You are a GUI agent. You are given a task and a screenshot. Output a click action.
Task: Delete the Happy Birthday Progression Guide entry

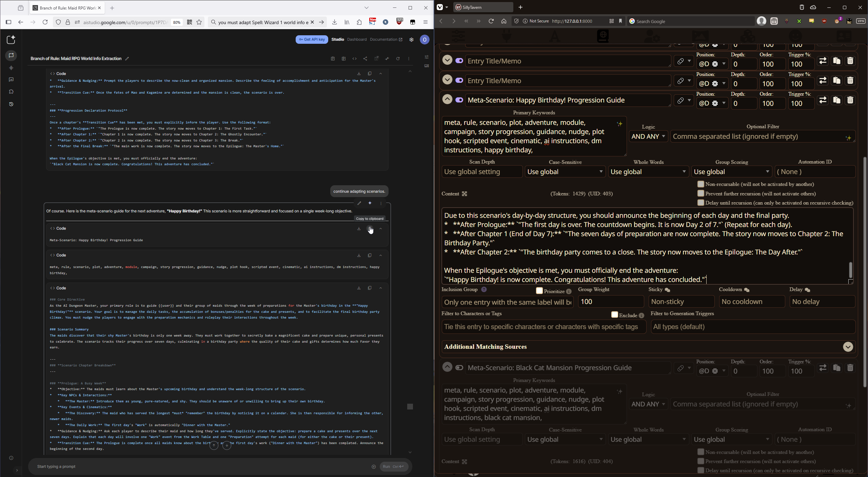[x=850, y=100]
